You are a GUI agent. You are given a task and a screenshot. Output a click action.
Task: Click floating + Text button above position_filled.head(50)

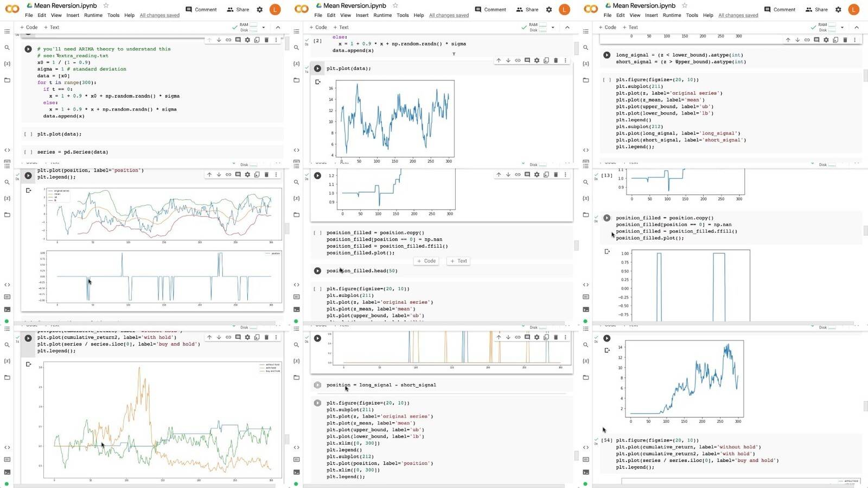click(458, 261)
